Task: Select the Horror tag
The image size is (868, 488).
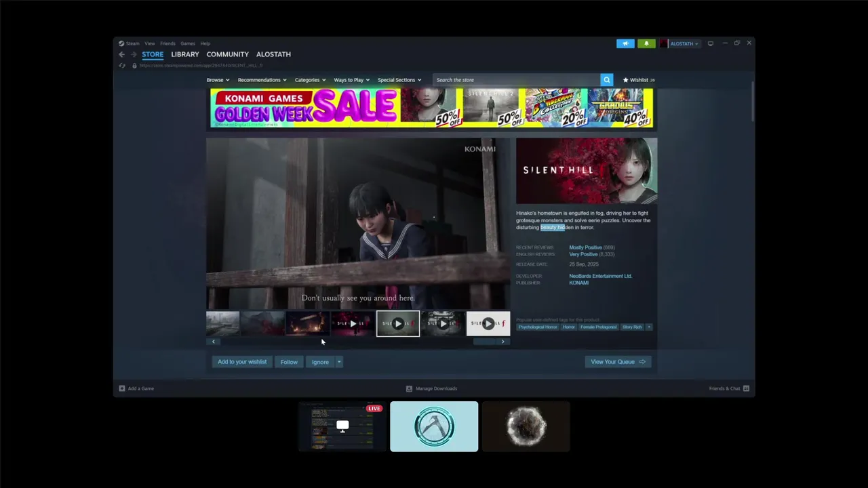Action: [568, 327]
